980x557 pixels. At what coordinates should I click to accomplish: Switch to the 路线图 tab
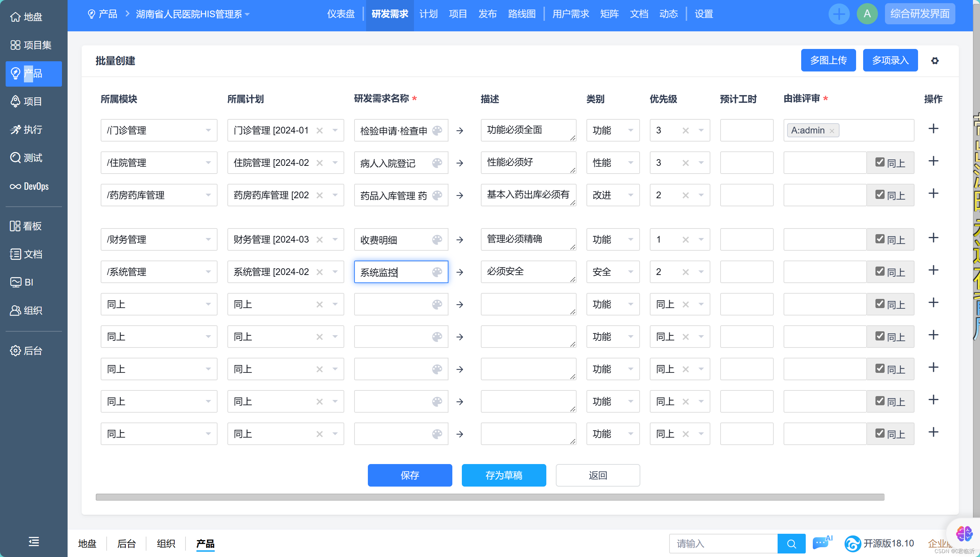pos(522,14)
